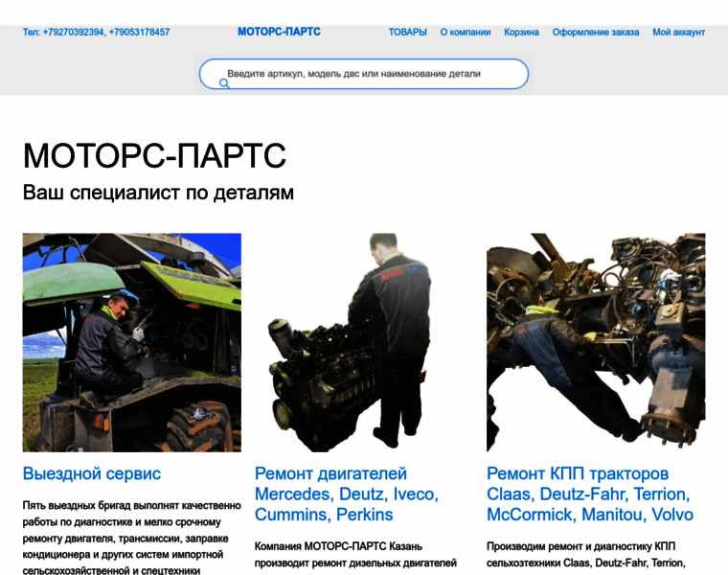Click the mechanic with engine photo
This screenshot has height=575, width=728.
tap(364, 342)
